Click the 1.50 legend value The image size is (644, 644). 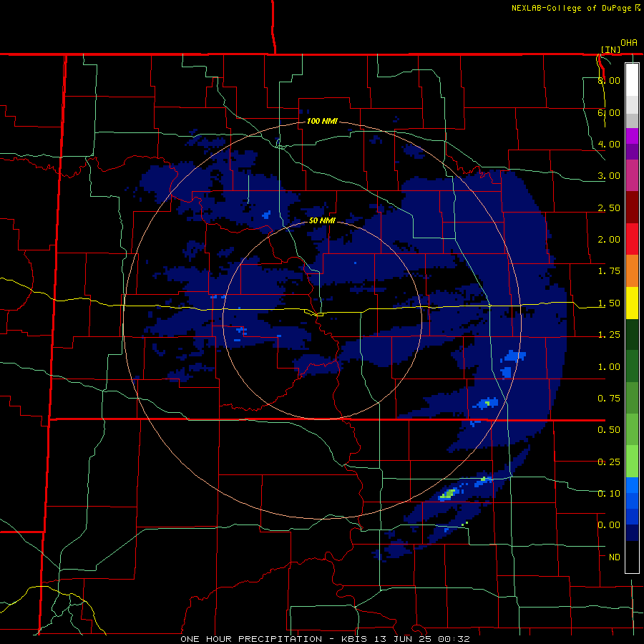tap(609, 303)
